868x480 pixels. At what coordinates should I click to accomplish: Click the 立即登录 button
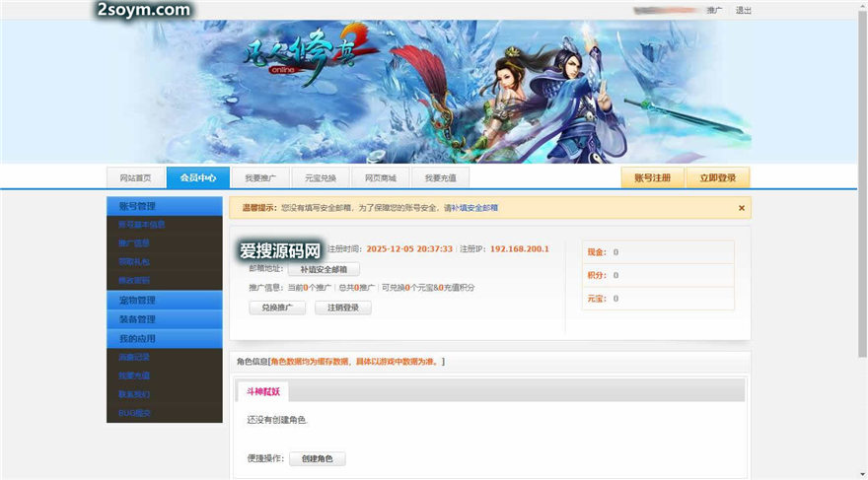coord(717,178)
